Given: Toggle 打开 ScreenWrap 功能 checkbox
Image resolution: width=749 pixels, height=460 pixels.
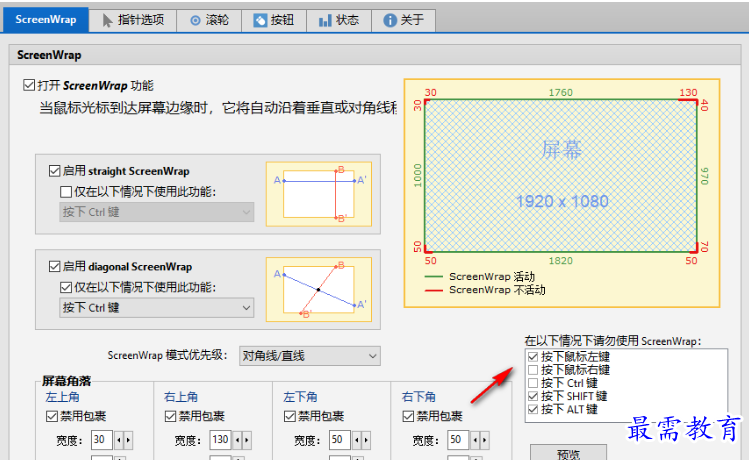Looking at the screenshot, I should (x=29, y=86).
